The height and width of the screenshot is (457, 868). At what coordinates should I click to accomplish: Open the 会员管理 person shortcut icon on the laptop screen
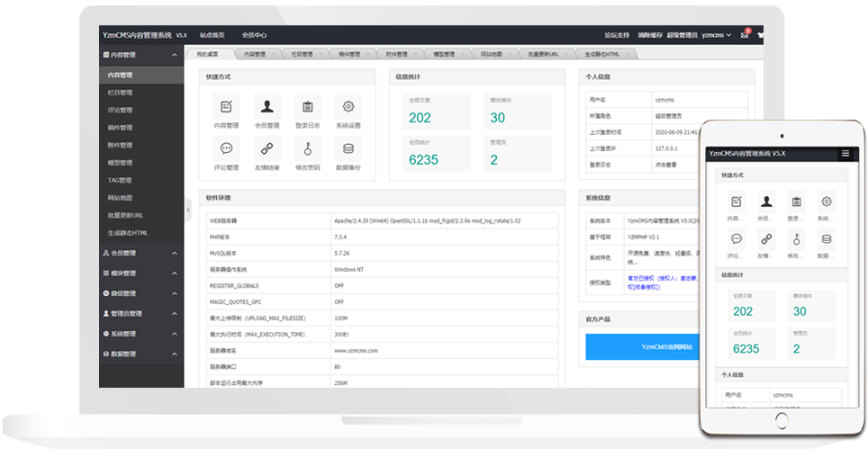tap(266, 106)
